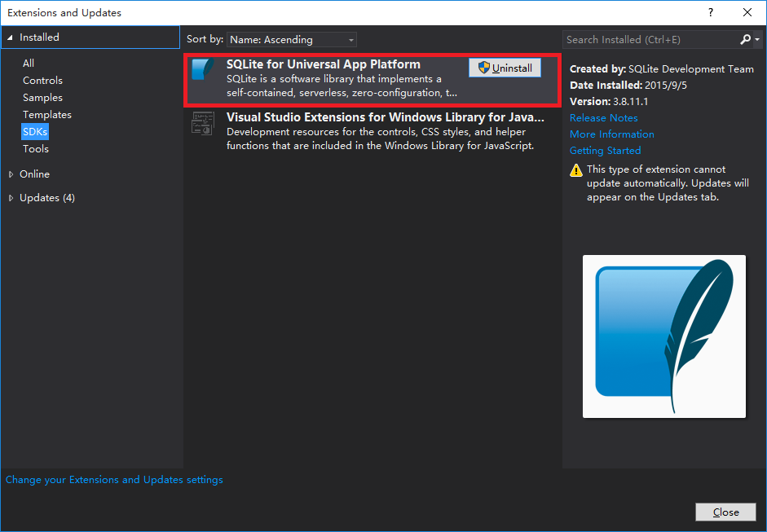Click the help question mark in title bar
This screenshot has height=532, width=767.
point(711,13)
